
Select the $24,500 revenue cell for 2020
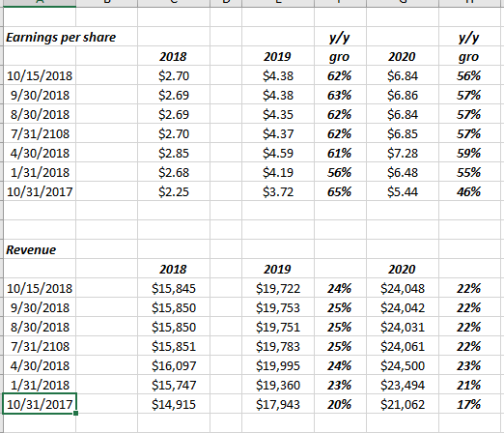[403, 365]
